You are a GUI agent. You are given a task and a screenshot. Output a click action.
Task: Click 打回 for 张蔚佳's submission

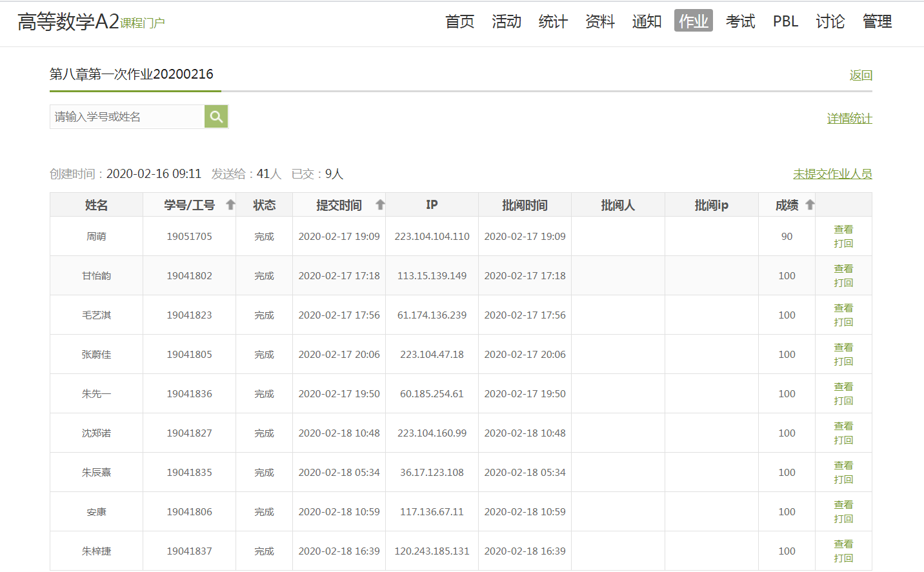pos(843,362)
